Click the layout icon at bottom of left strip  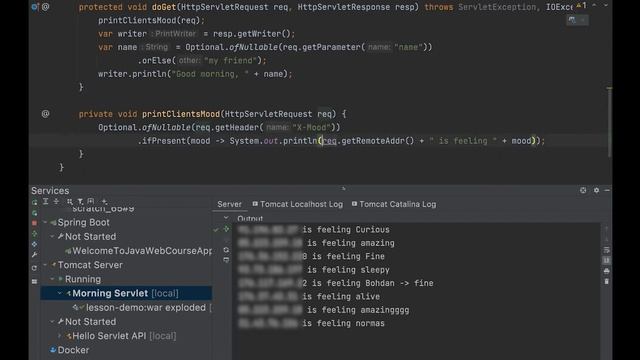pos(34,281)
